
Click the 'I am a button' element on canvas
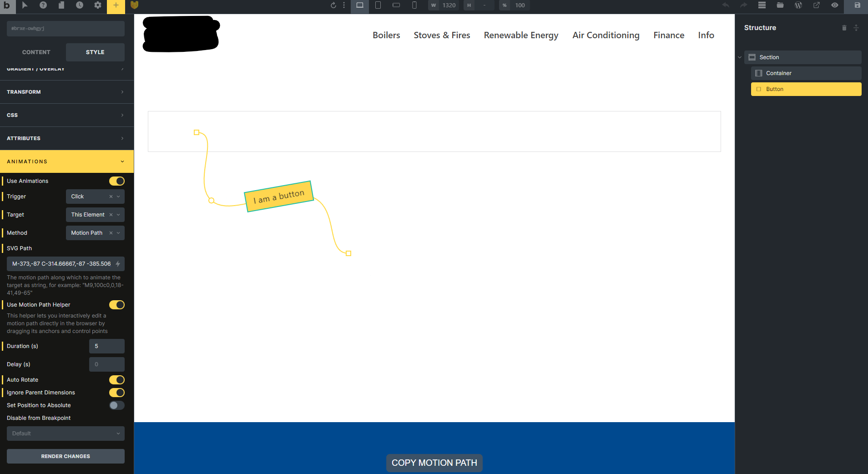pos(279,197)
